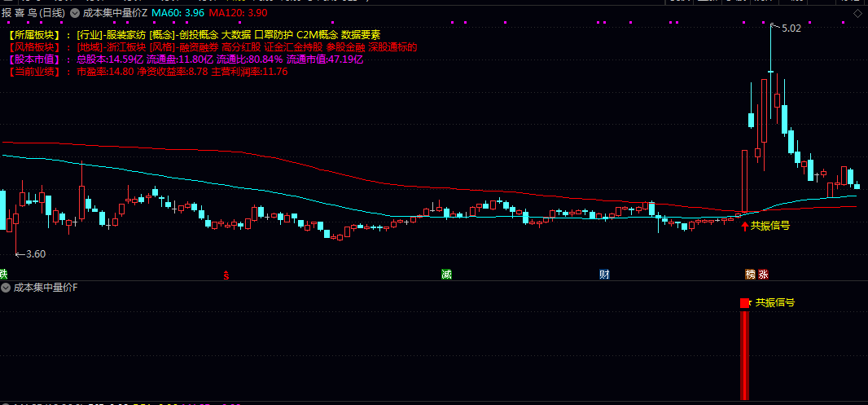Click the 口罩防护 concept text
The width and height of the screenshot is (868, 405).
pyautogui.click(x=274, y=35)
